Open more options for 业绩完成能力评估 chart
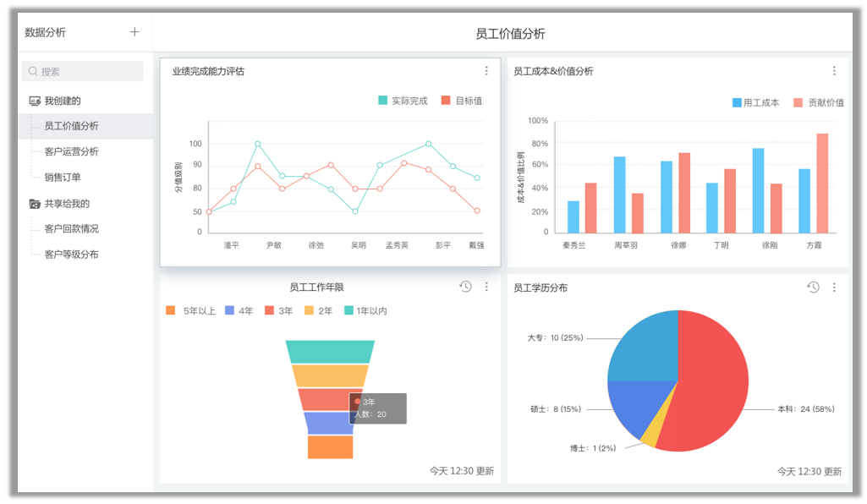Image resolution: width=867 pixels, height=504 pixels. click(486, 71)
